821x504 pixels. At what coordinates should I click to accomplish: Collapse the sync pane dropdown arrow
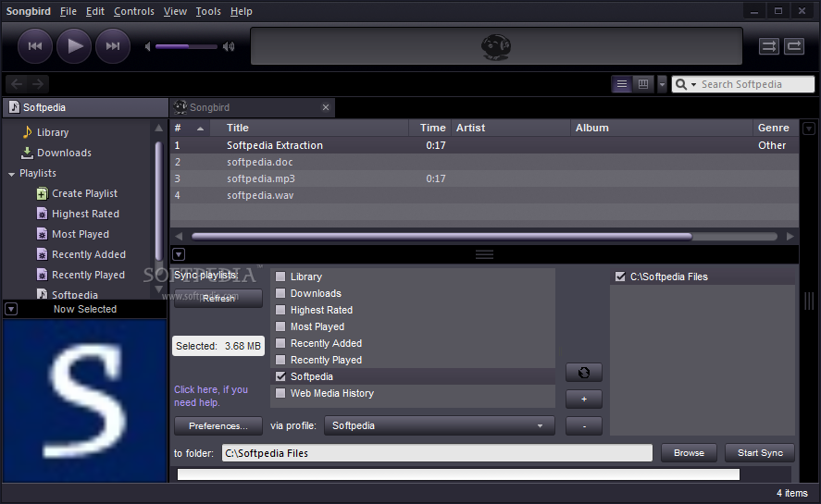tap(179, 255)
